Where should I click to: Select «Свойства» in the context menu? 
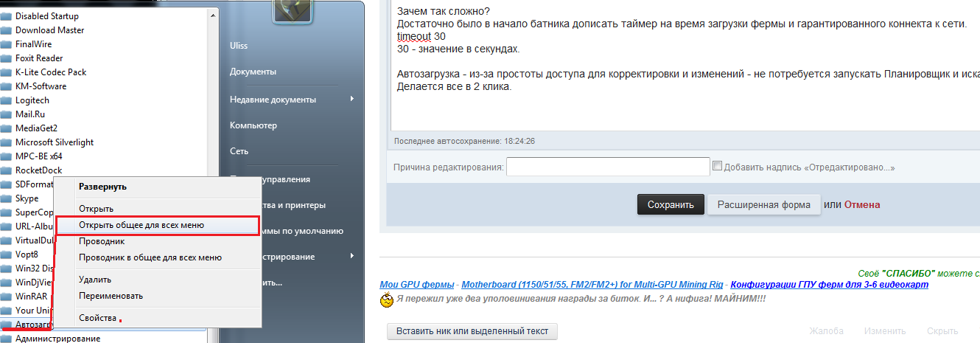coord(97,318)
